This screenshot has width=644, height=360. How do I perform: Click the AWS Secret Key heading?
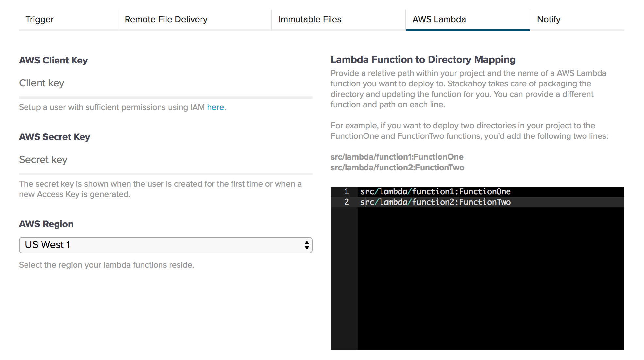pyautogui.click(x=55, y=137)
